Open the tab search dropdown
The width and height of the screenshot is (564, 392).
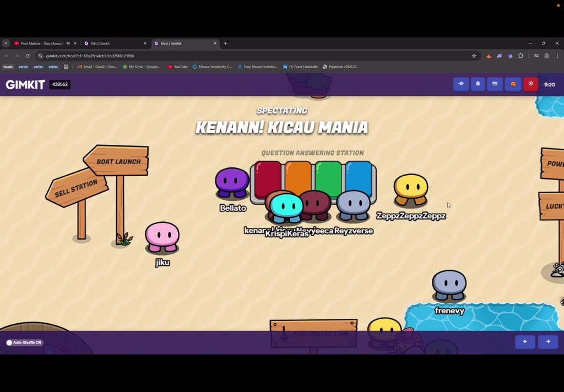[6, 43]
